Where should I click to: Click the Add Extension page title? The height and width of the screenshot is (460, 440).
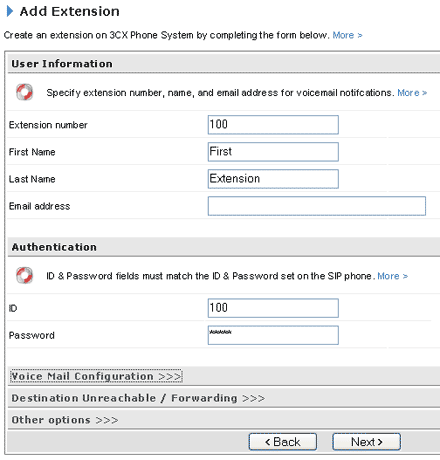[69, 11]
